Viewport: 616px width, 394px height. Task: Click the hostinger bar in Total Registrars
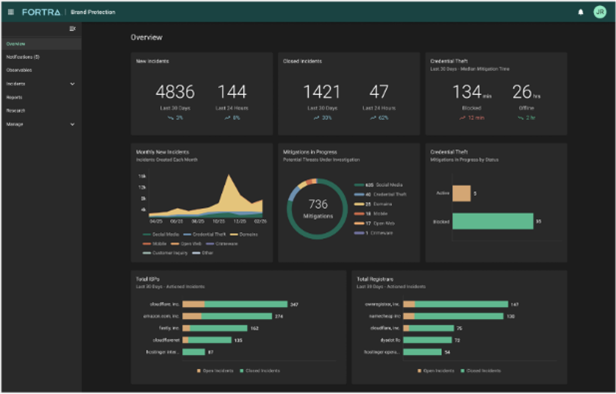pyautogui.click(x=423, y=352)
